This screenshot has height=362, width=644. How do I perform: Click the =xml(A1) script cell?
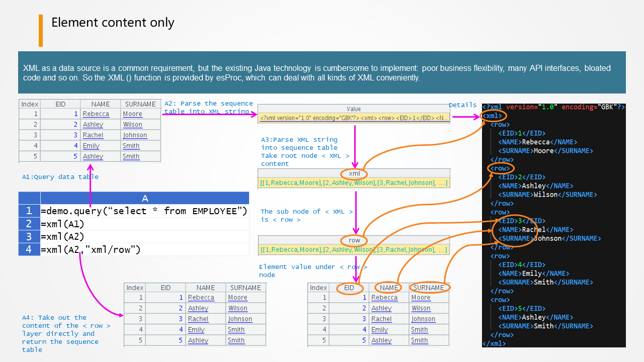pos(144,224)
